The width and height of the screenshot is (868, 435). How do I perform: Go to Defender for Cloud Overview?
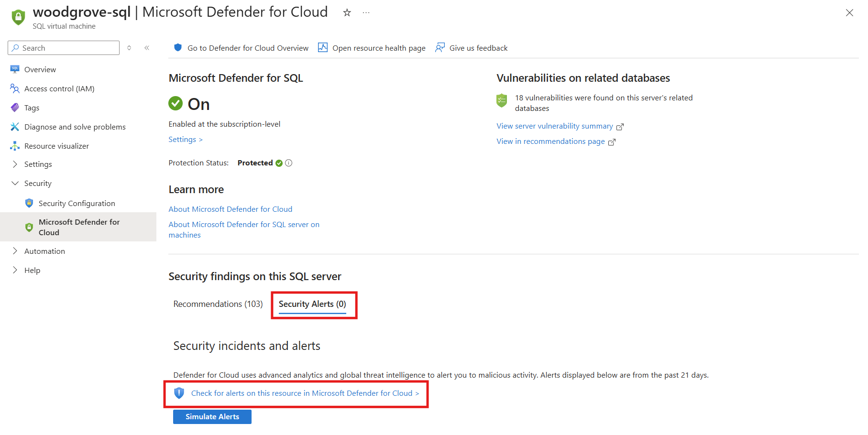click(x=248, y=48)
